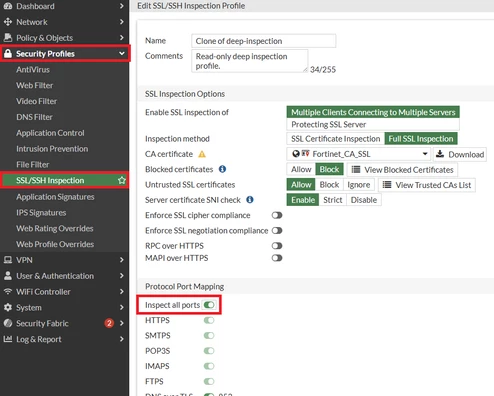494x396 pixels.
Task: Select Protecting SSL Server option
Action: point(373,124)
